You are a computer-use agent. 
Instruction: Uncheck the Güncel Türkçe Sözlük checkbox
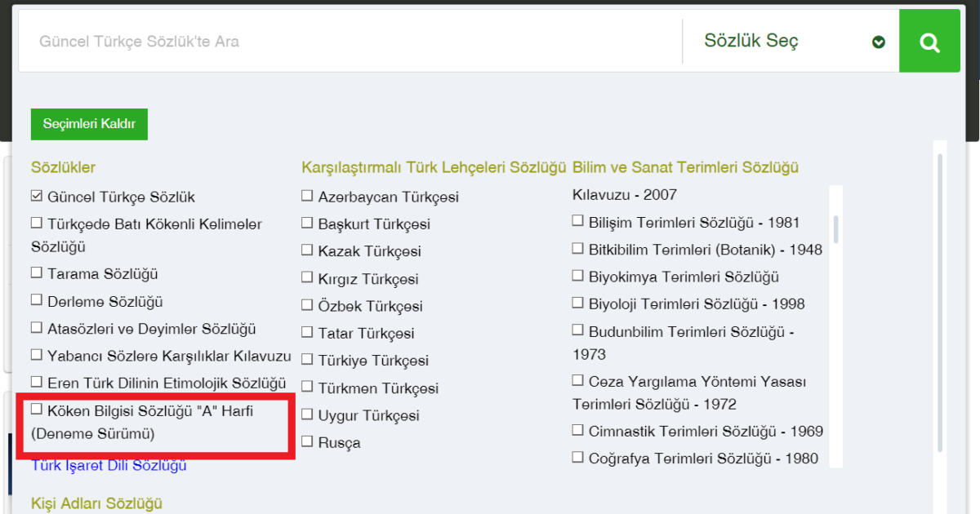tap(37, 197)
